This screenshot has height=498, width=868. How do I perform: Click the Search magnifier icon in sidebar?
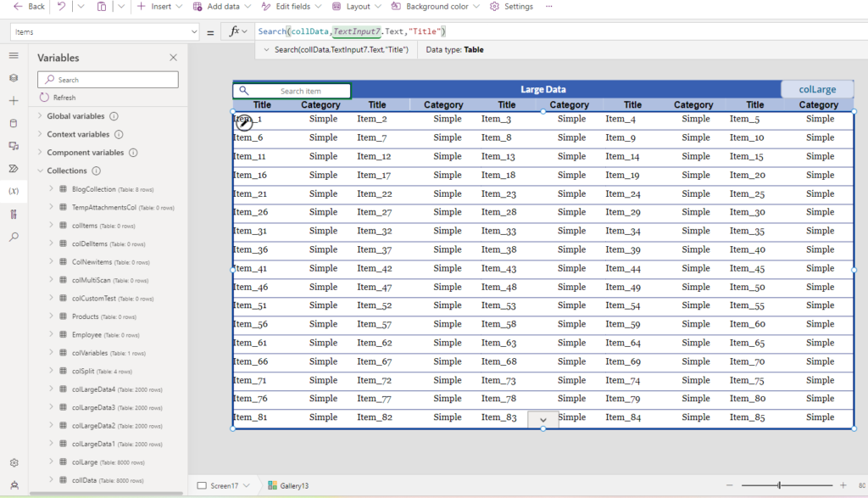pos(14,237)
